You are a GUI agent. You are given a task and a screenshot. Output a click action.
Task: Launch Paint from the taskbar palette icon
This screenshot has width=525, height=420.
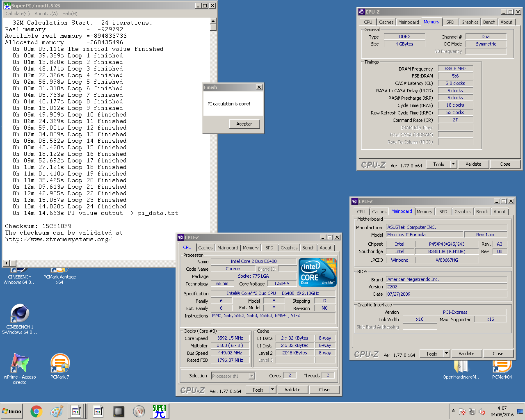point(57,411)
